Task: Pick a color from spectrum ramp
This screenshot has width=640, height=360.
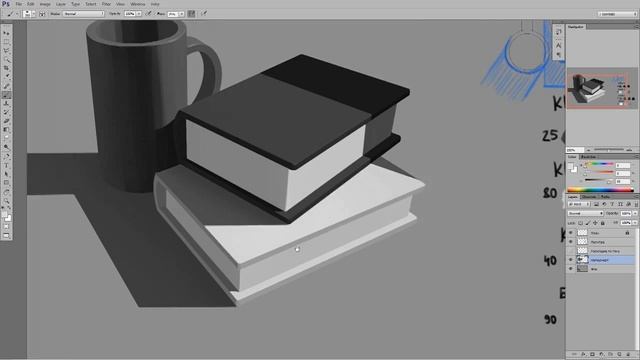Action: (x=600, y=190)
